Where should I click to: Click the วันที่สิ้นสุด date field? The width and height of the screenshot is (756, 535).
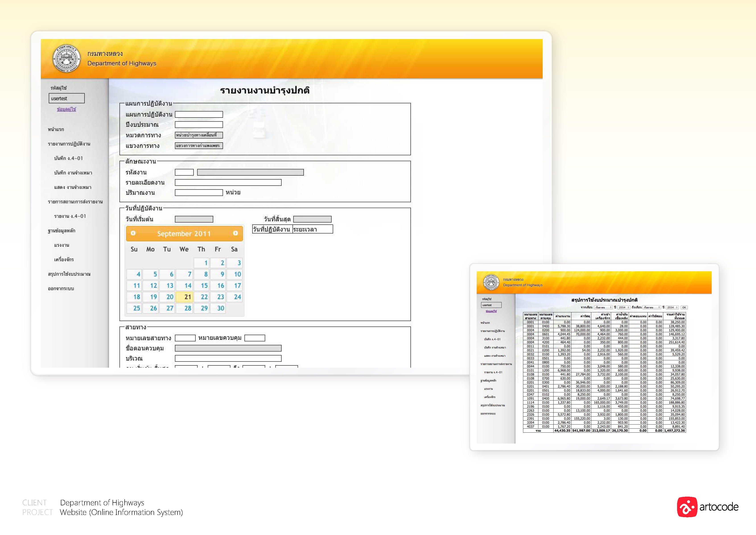point(313,219)
